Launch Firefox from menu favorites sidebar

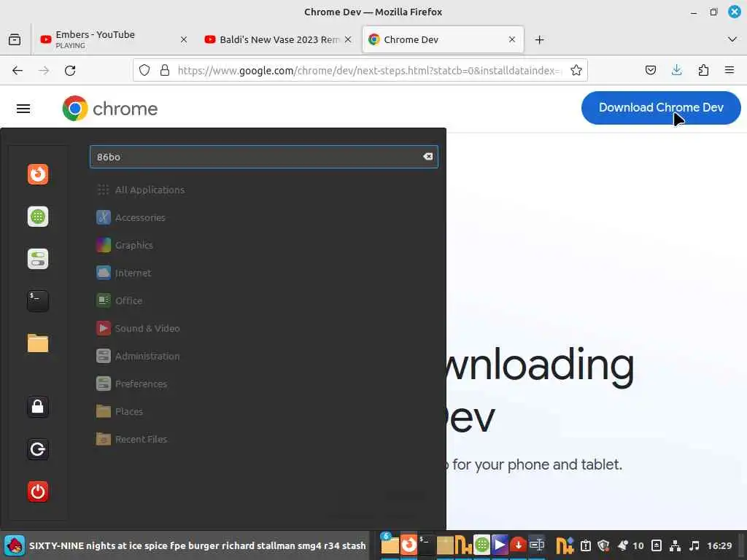[38, 174]
